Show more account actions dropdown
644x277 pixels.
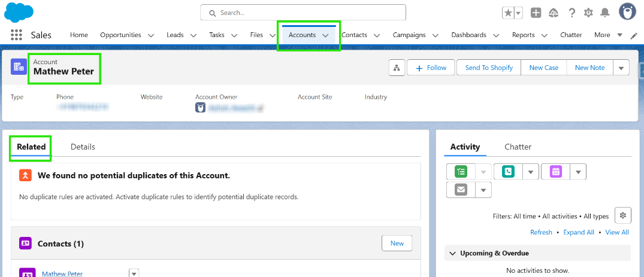pos(621,68)
